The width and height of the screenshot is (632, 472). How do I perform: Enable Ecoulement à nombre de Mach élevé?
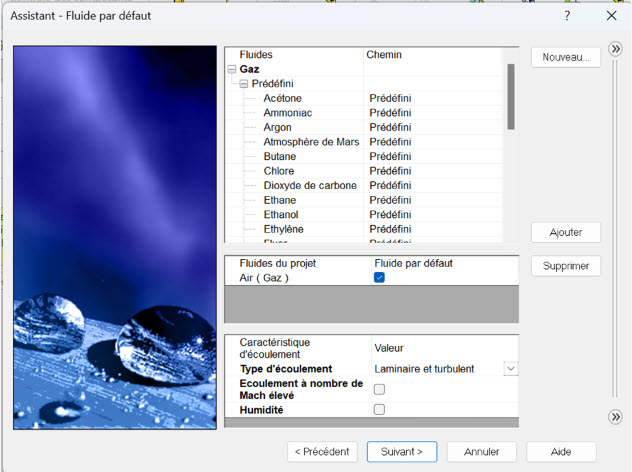tap(379, 389)
